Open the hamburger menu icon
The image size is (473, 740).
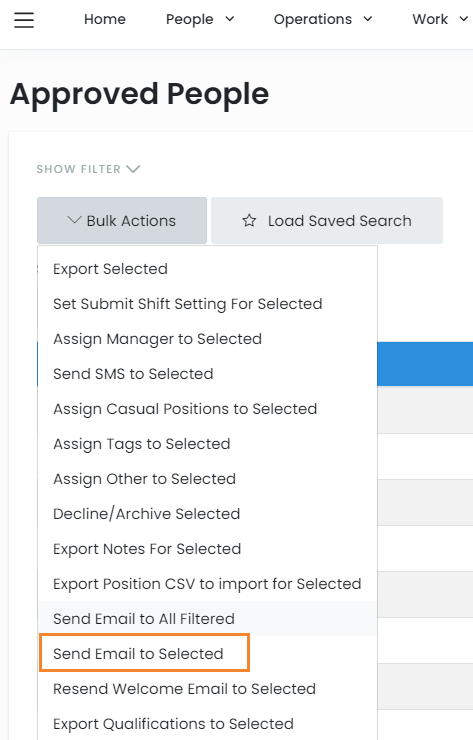pos(24,20)
